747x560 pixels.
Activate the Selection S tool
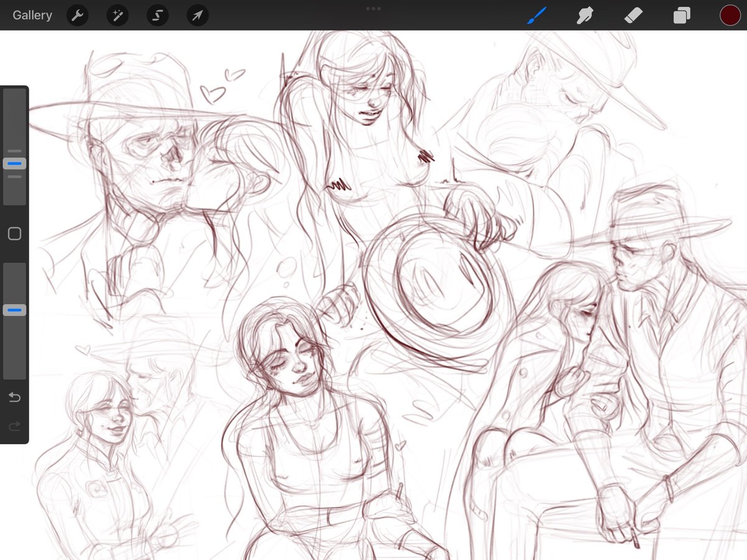click(157, 16)
